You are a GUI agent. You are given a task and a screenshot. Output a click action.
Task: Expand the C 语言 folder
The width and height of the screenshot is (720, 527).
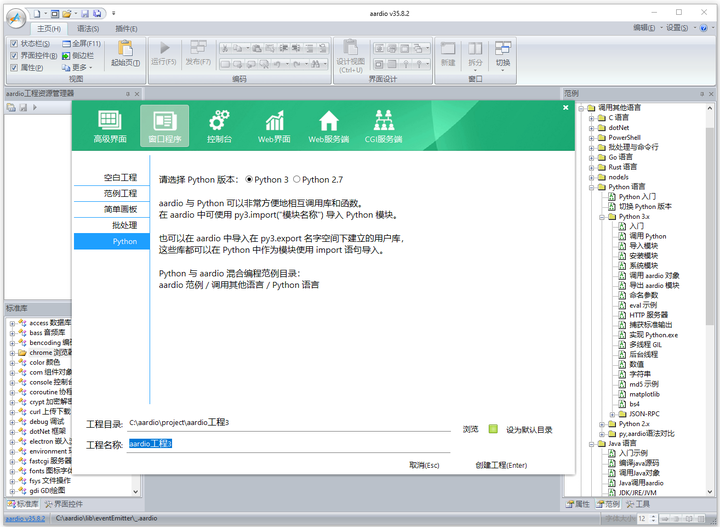591,118
